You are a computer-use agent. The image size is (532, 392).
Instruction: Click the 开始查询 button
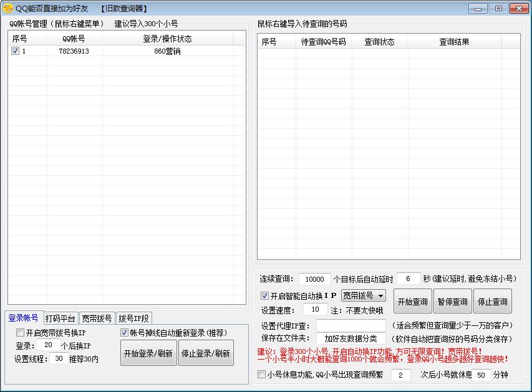(x=413, y=300)
